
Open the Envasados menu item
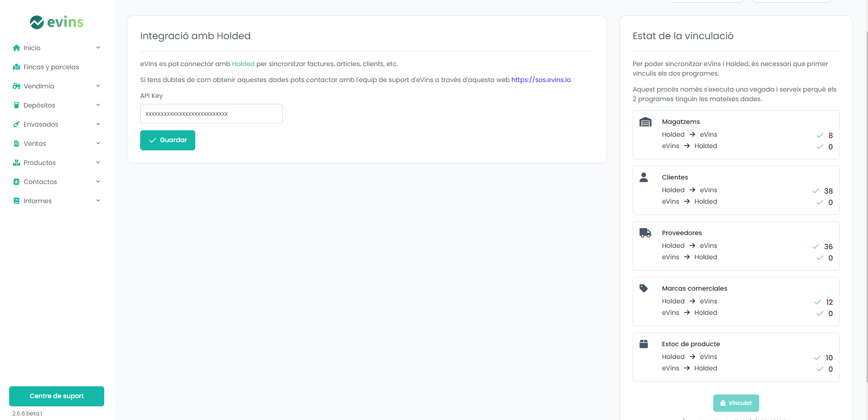[x=56, y=124]
